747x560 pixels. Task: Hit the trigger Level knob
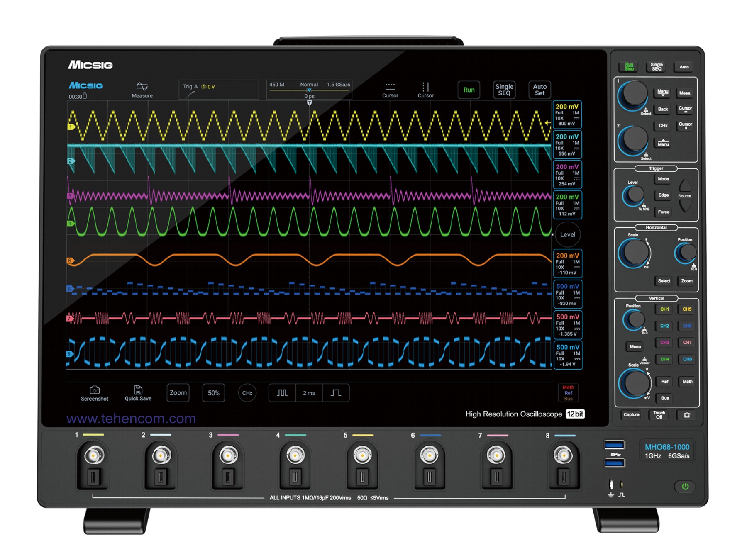[x=635, y=194]
